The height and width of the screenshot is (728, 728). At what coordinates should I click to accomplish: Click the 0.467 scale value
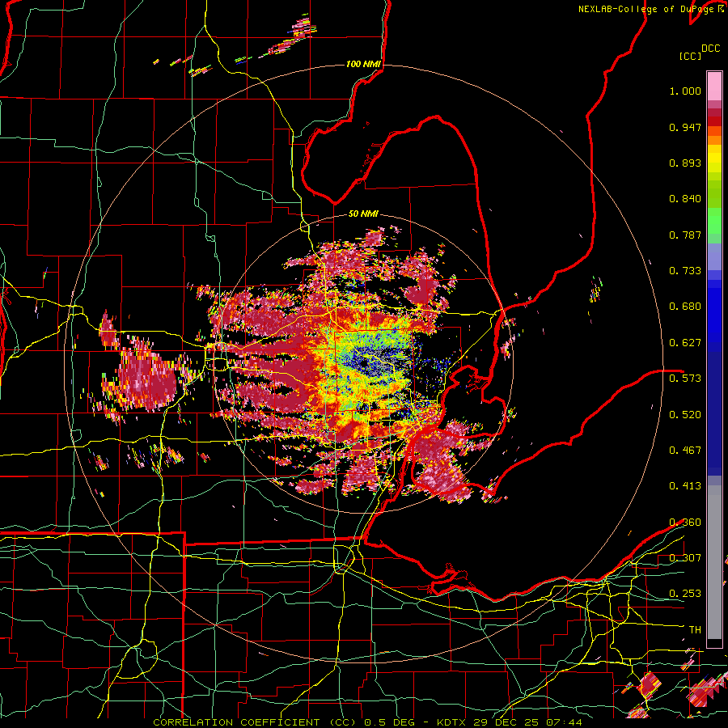click(685, 451)
